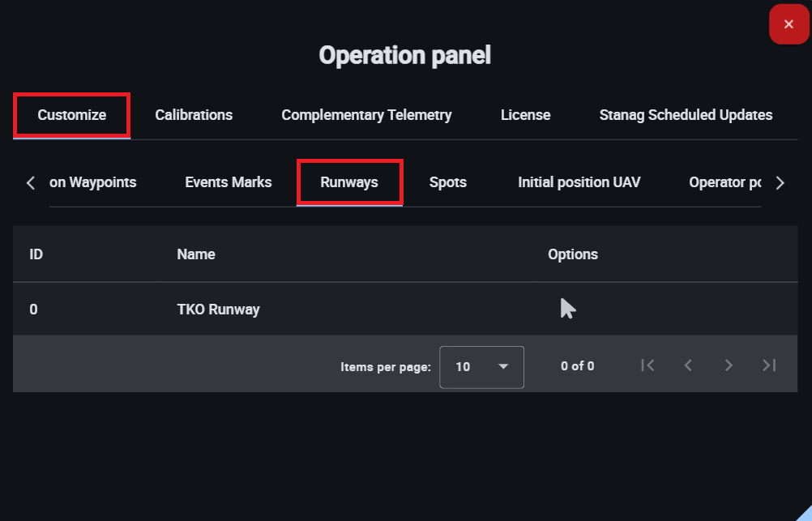
Task: Select the Complementary Telemetry tab
Action: coord(366,115)
